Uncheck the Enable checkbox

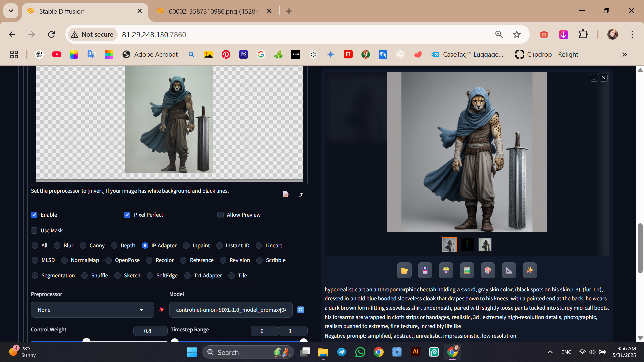[x=34, y=215]
